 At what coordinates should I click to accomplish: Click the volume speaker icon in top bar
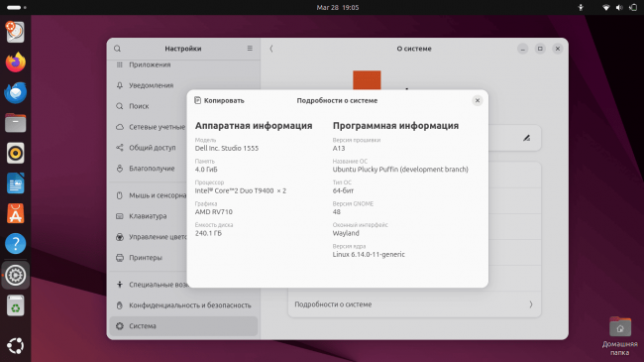[x=619, y=7]
